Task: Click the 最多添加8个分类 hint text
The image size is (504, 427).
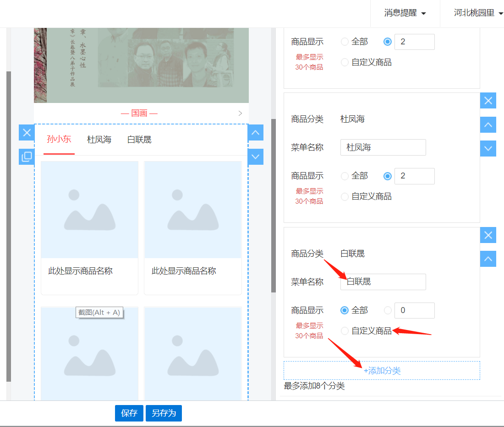Action: [x=314, y=386]
